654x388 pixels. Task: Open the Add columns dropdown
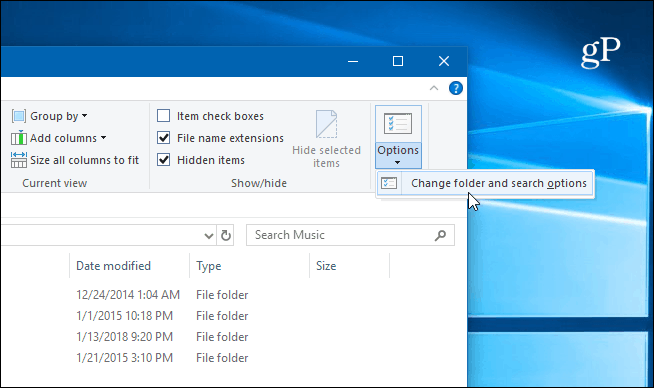(58, 138)
